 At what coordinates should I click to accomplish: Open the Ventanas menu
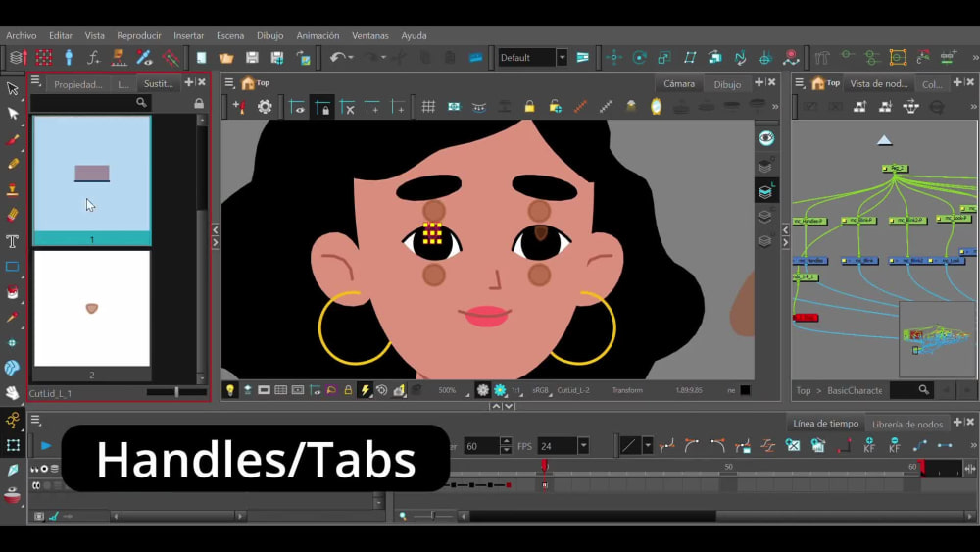pyautogui.click(x=370, y=35)
